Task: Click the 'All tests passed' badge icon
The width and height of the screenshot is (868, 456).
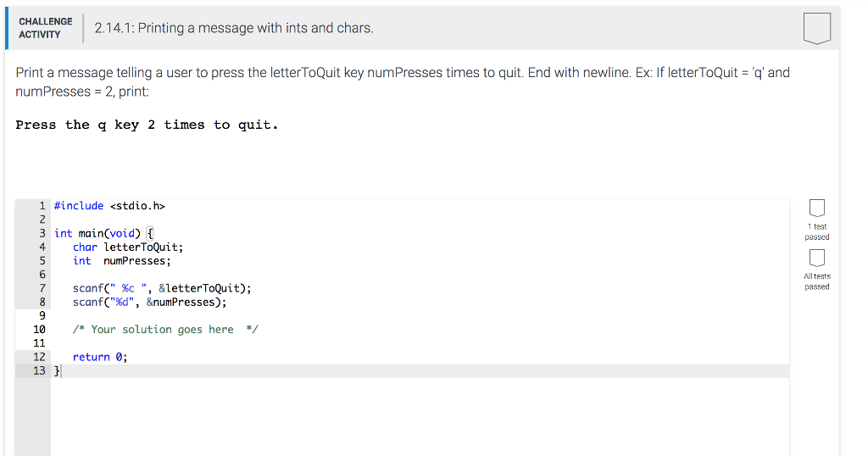Action: [x=817, y=258]
